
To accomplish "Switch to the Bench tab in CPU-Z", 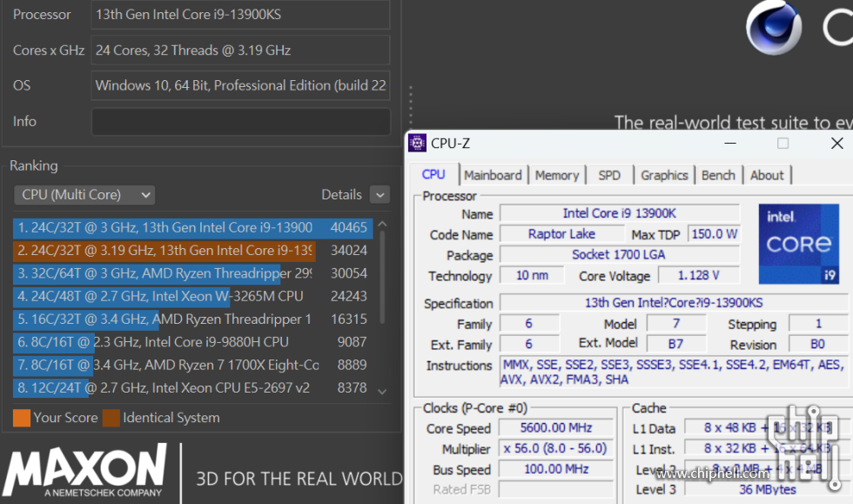I will [x=718, y=175].
